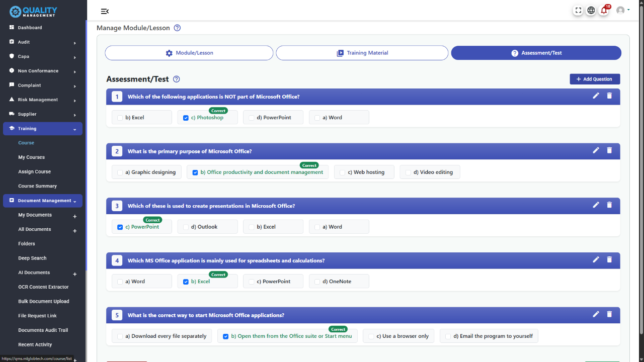This screenshot has width=644, height=362.
Task: Check 'd) Video editing' option
Action: click(x=408, y=172)
